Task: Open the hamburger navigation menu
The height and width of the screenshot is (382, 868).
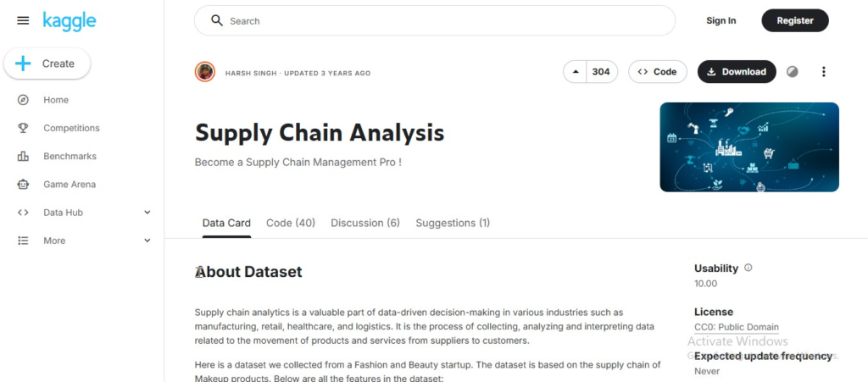Action: pos(23,20)
